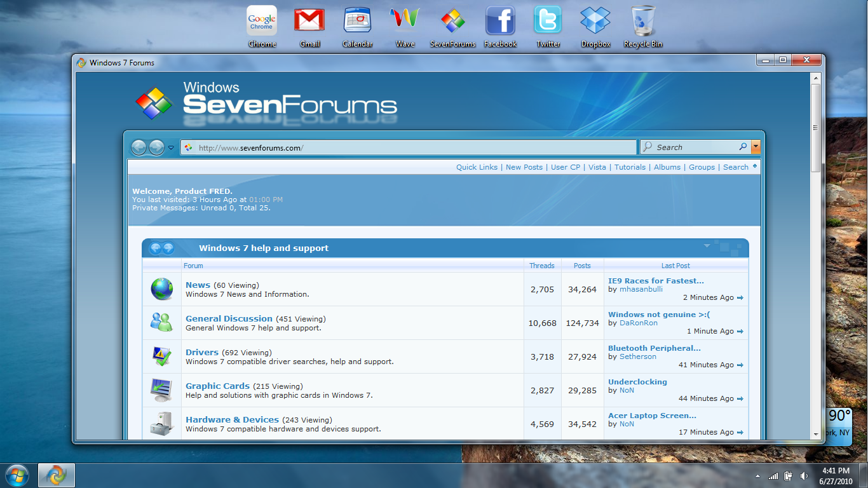Click the sevenforums.com address bar
Screen dimensions: 868x488
409,147
